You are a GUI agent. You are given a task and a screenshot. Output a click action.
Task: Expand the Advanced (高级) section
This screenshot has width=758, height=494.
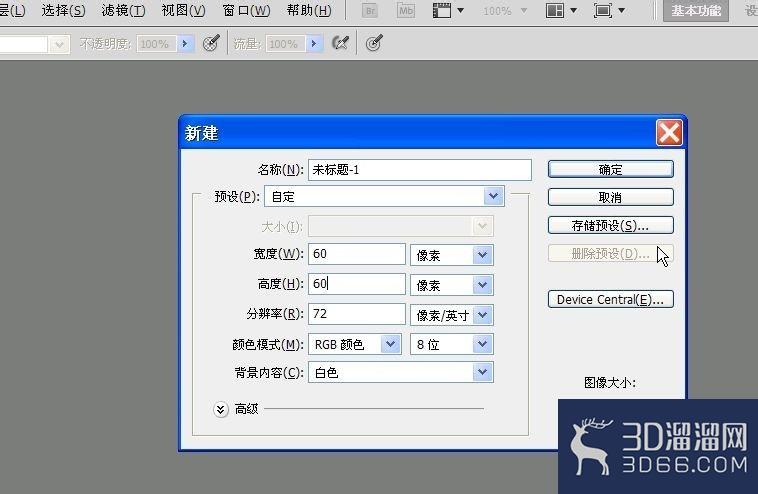click(x=220, y=409)
